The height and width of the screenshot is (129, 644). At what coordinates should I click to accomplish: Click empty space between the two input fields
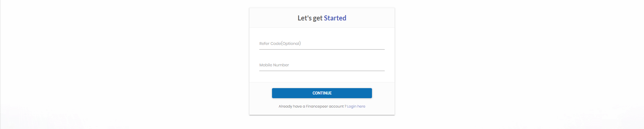pyautogui.click(x=322, y=55)
